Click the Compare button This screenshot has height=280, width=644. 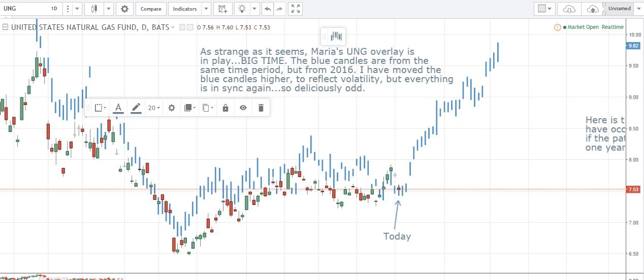(x=151, y=9)
